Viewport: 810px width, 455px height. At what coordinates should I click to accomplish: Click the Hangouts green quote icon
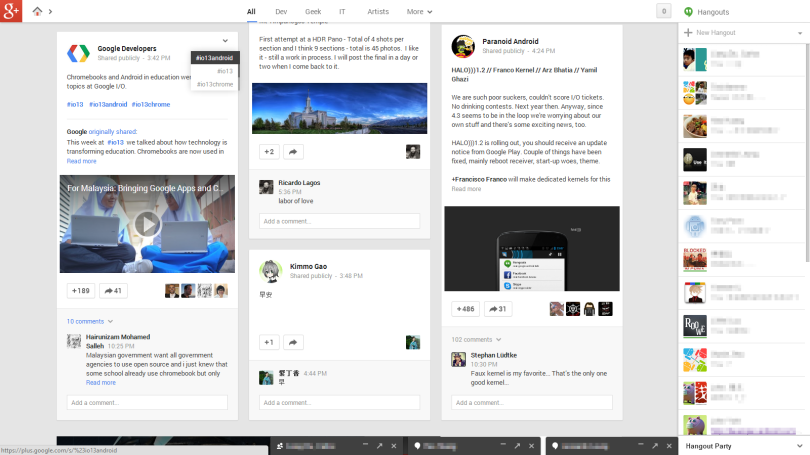[x=688, y=11]
